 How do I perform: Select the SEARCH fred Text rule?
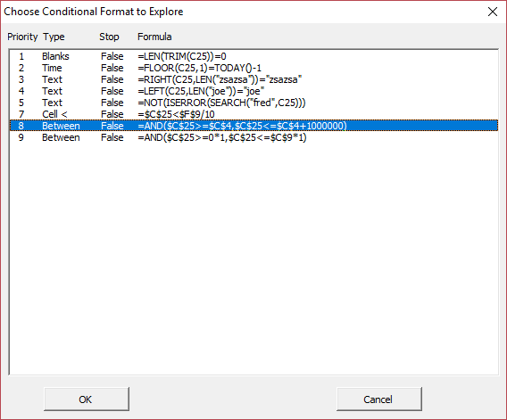[253, 103]
